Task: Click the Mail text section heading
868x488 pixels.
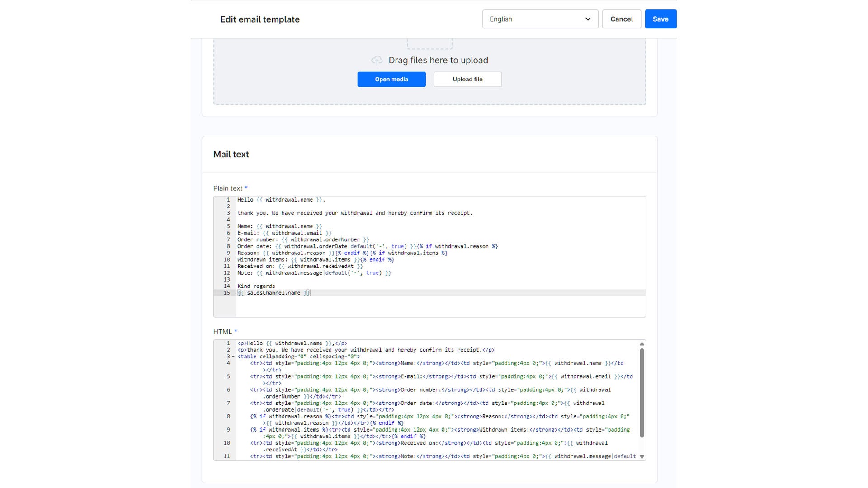Action: click(231, 155)
